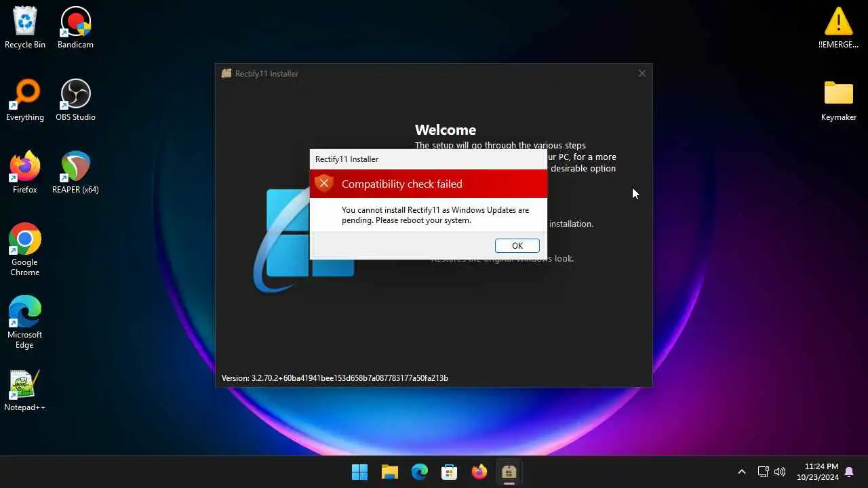The height and width of the screenshot is (488, 868).
Task: Open the clock showing 11:24 PM
Action: pyautogui.click(x=818, y=472)
